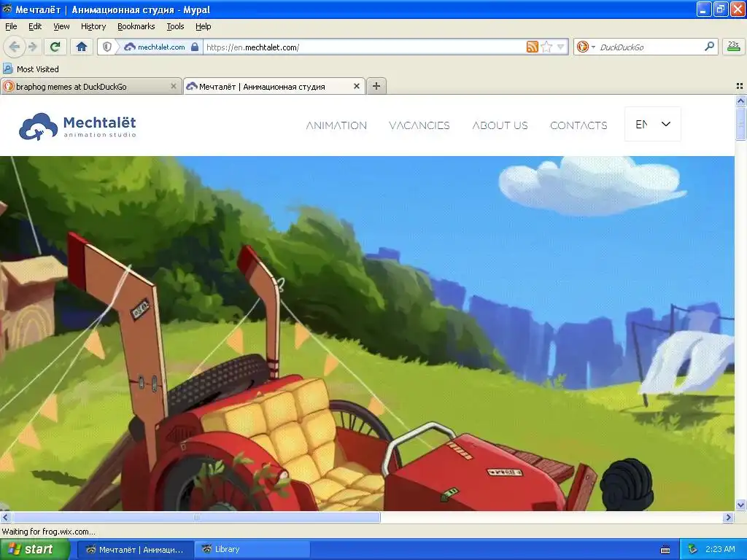Screen dimensions: 747x560
Task: Reload the current page
Action: [55, 47]
